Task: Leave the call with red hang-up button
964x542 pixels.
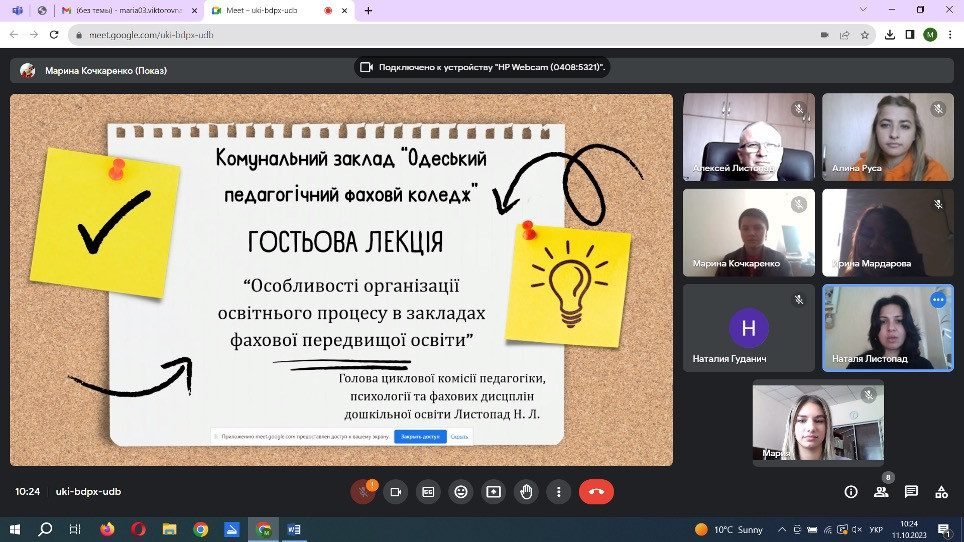Action: [x=596, y=492]
